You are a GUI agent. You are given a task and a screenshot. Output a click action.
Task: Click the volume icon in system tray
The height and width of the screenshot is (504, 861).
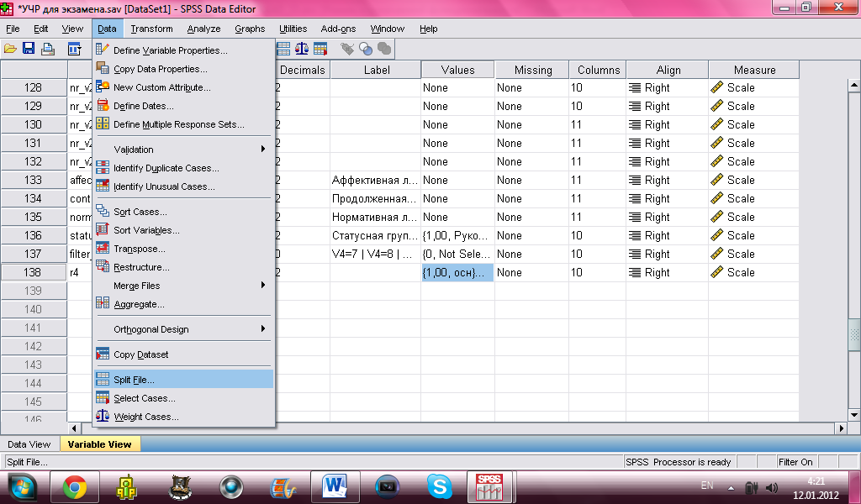click(x=772, y=487)
